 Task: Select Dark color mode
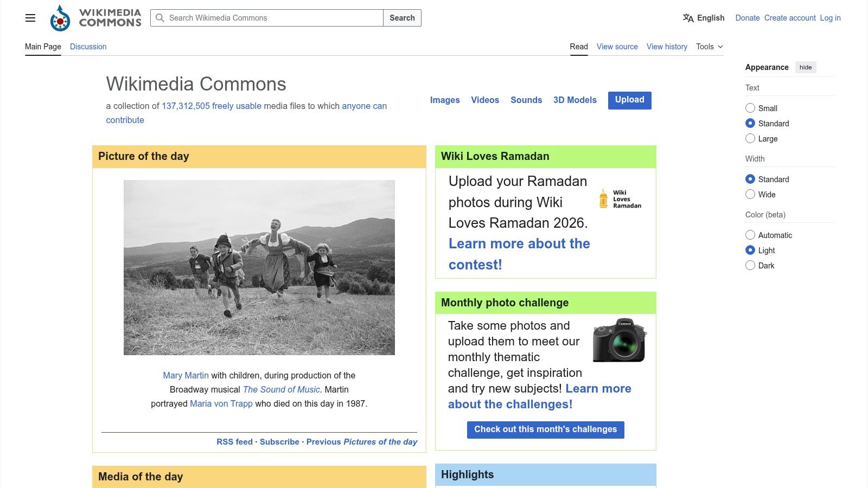[x=750, y=265]
